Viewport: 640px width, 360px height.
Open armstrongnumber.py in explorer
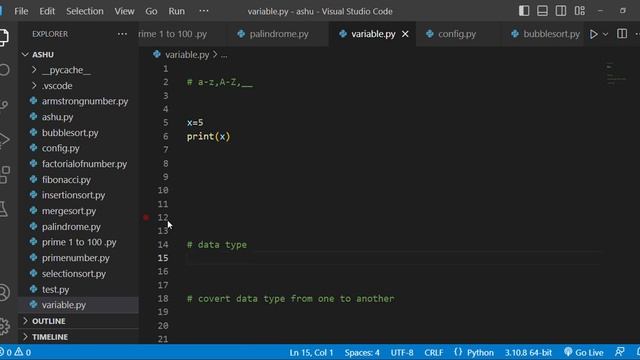click(78, 101)
